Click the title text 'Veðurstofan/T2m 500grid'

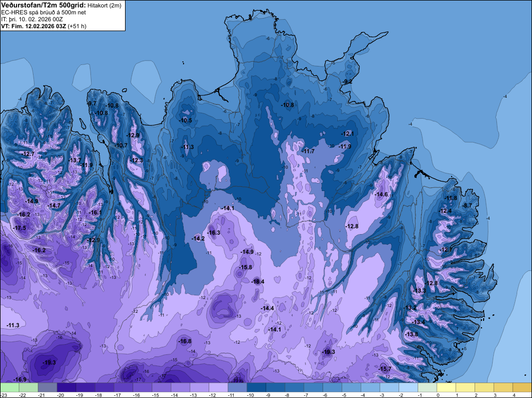[x=44, y=5]
